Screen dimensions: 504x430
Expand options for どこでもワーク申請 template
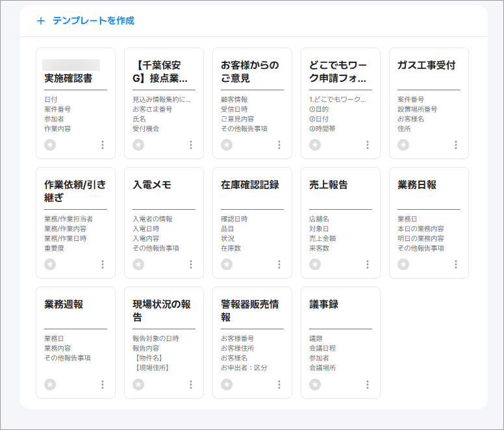pyautogui.click(x=368, y=145)
